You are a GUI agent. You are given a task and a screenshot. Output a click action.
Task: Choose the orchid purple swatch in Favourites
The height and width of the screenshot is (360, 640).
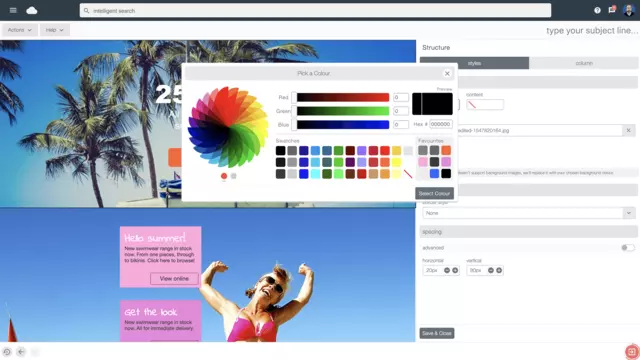pyautogui.click(x=446, y=162)
